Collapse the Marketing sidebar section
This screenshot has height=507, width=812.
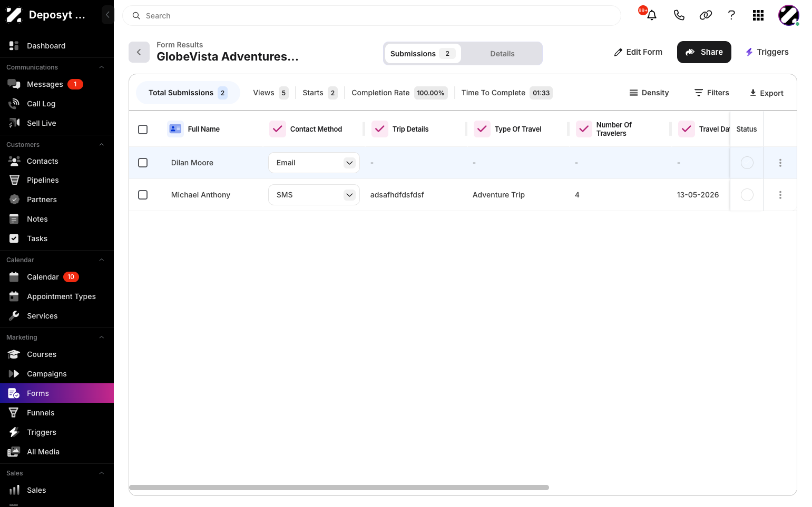(x=102, y=337)
